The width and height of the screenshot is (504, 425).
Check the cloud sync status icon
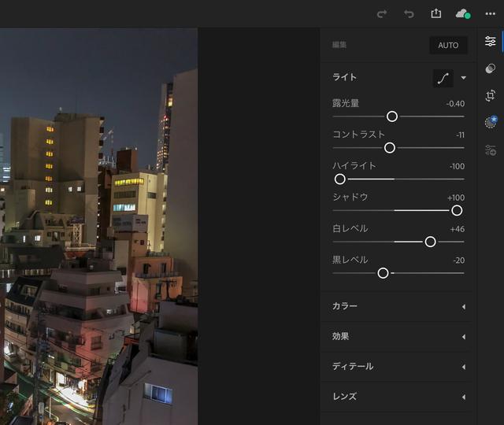click(463, 14)
